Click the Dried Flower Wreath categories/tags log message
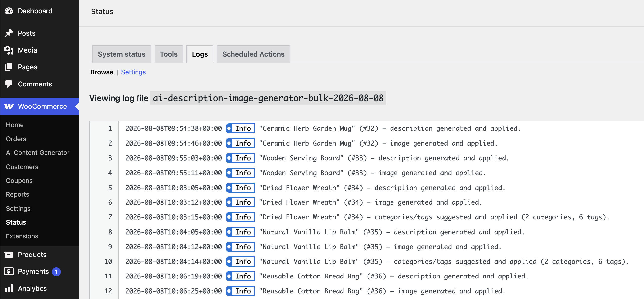 click(434, 217)
